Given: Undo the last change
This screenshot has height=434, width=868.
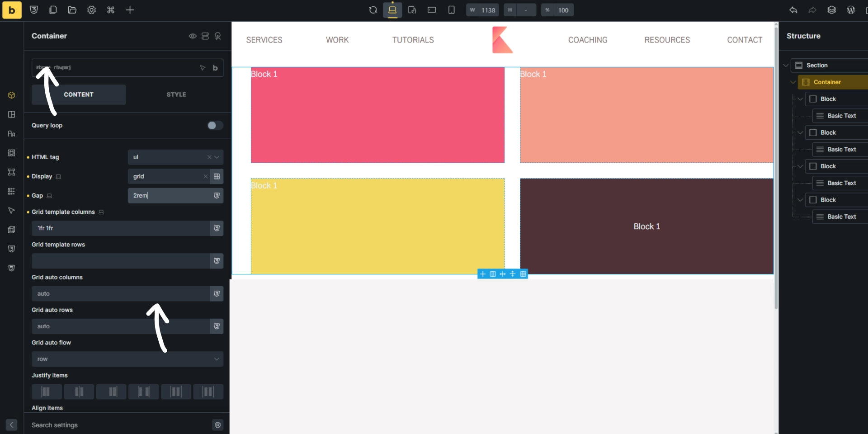Looking at the screenshot, I should point(794,10).
